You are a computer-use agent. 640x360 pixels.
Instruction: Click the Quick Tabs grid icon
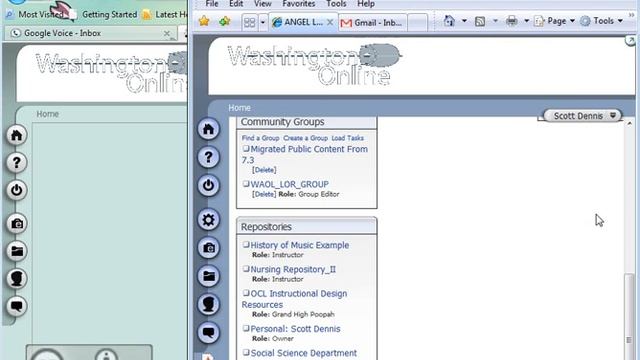pyautogui.click(x=249, y=22)
